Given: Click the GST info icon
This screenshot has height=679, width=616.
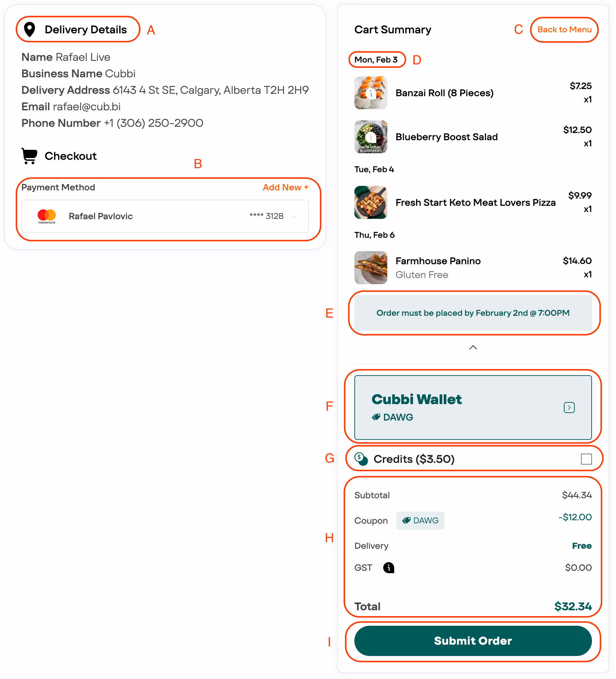Looking at the screenshot, I should (x=388, y=568).
